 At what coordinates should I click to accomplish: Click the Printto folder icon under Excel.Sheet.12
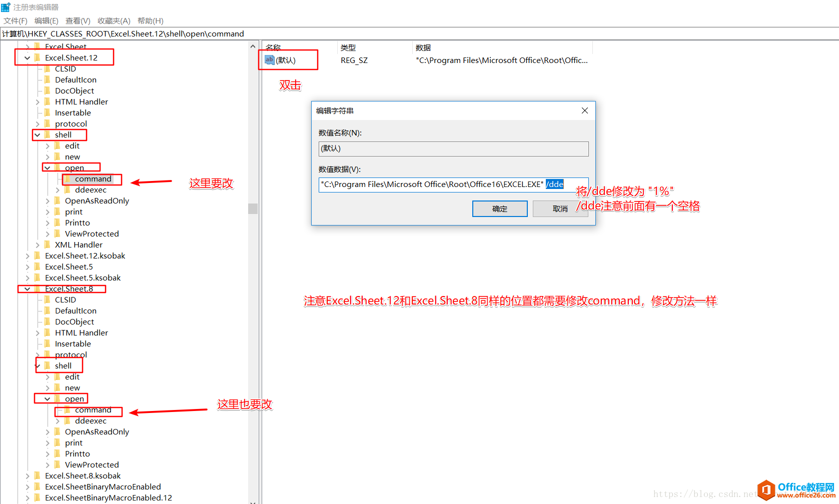pos(58,222)
